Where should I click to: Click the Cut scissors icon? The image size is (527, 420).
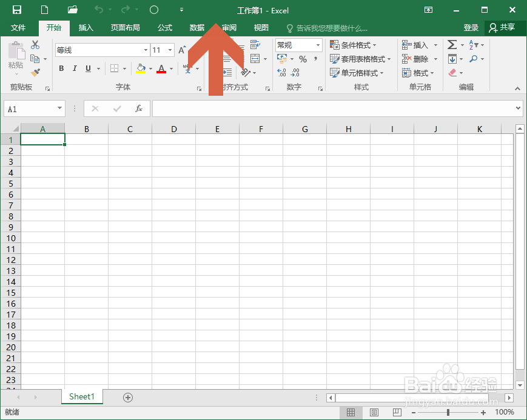pyautogui.click(x=35, y=45)
